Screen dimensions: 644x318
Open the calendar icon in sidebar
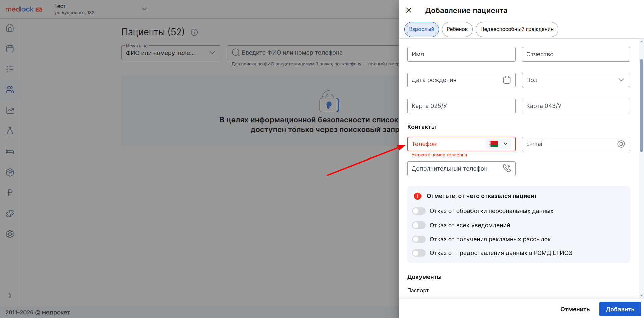pyautogui.click(x=10, y=49)
